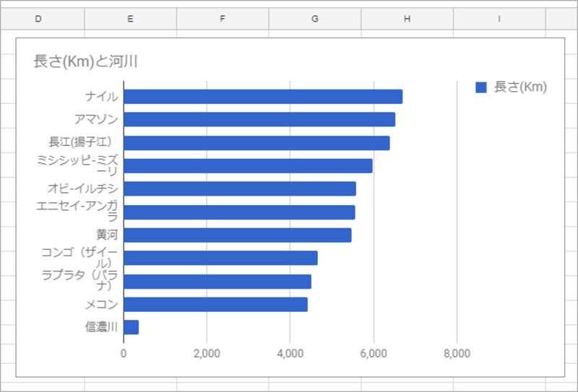This screenshot has height=392, width=578.
Task: Click the blue legend swatch for 長さ(Km)
Action: 481,87
